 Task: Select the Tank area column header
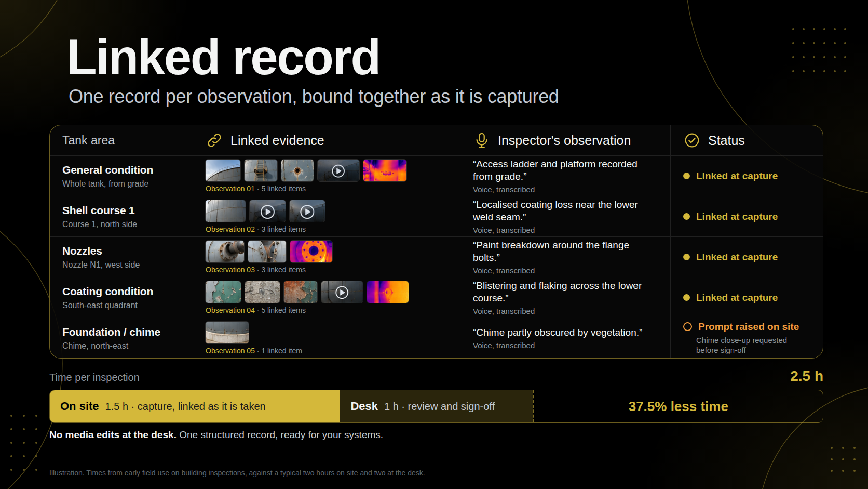[x=88, y=140]
